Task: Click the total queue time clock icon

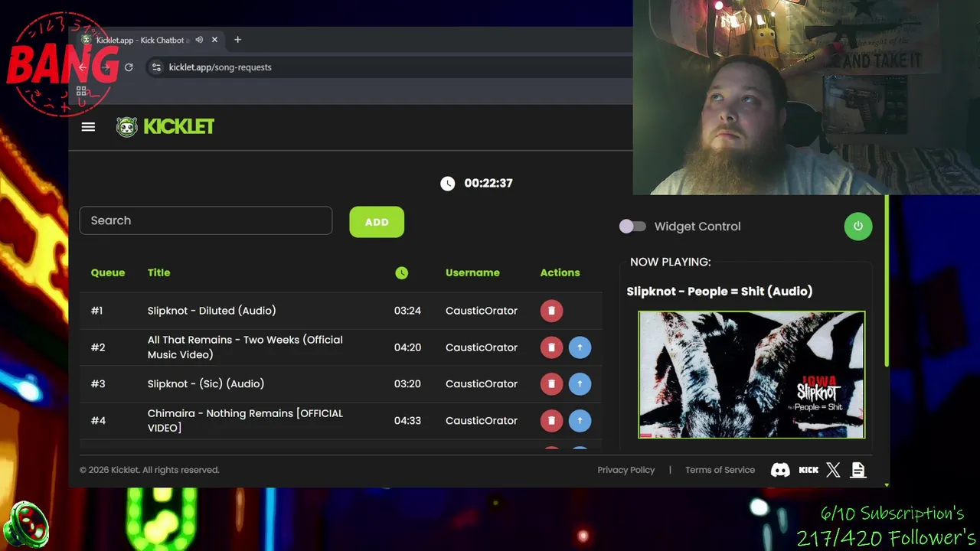Action: tap(448, 183)
